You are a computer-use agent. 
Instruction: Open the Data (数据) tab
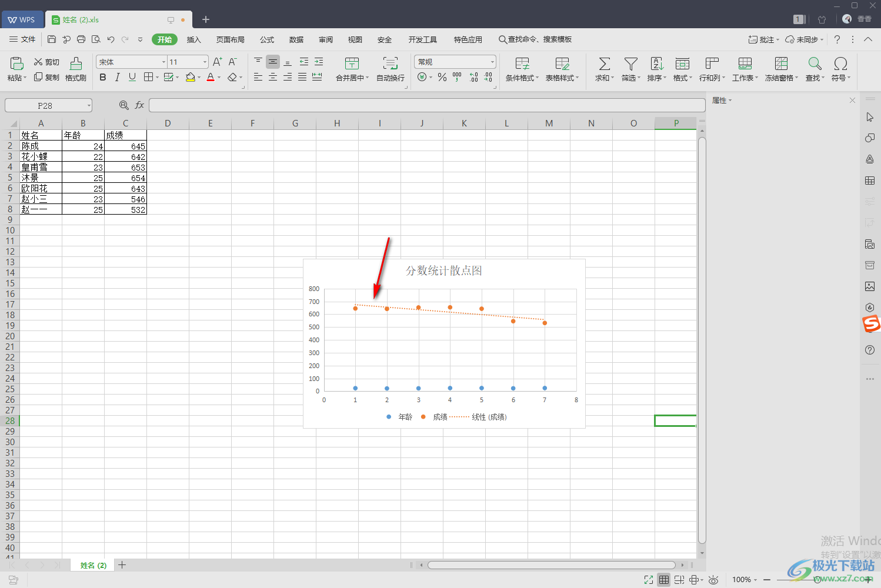(x=296, y=39)
